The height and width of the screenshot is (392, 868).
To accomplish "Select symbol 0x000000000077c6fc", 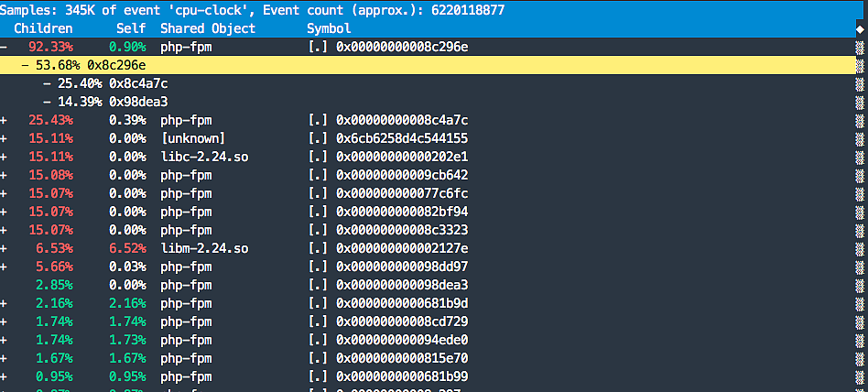I will [402, 193].
